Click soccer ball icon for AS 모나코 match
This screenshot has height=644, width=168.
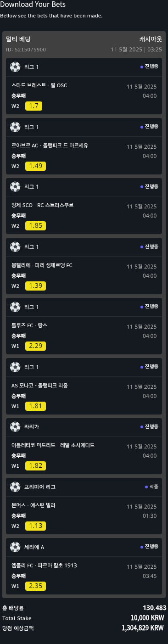tap(15, 367)
